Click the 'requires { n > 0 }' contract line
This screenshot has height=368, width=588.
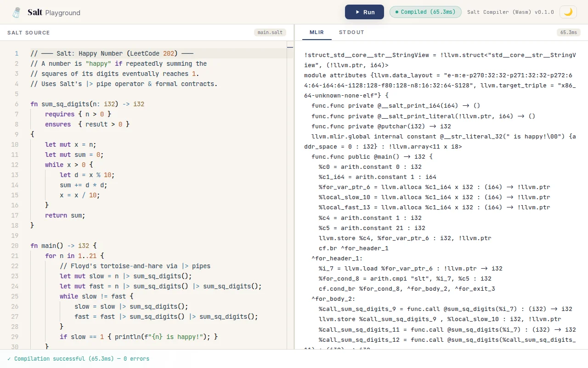click(78, 114)
